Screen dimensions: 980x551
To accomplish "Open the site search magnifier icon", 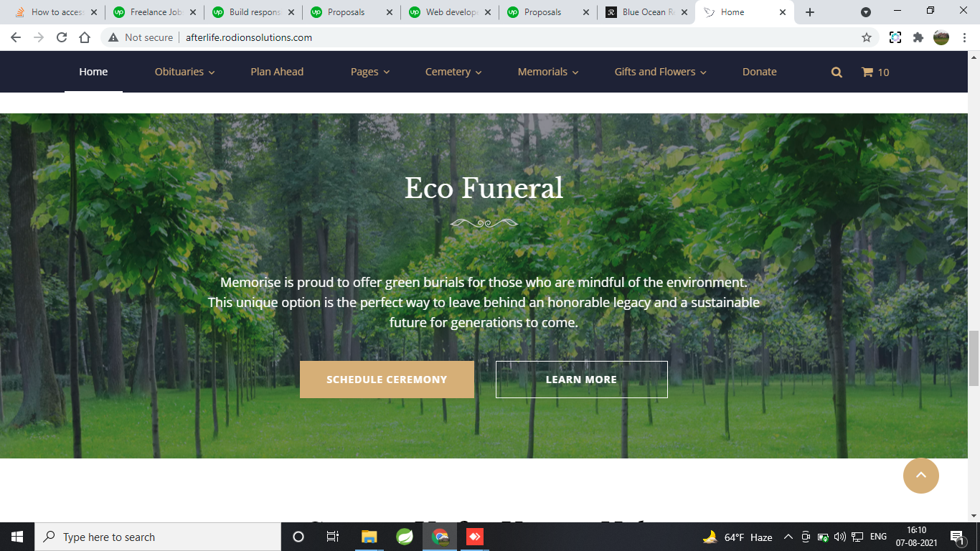I will [x=837, y=72].
